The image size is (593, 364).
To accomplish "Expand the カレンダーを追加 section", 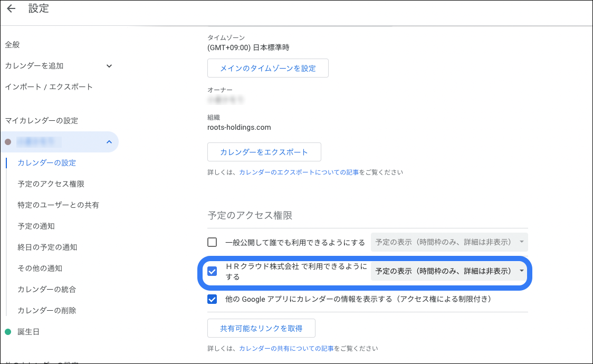I will [109, 65].
